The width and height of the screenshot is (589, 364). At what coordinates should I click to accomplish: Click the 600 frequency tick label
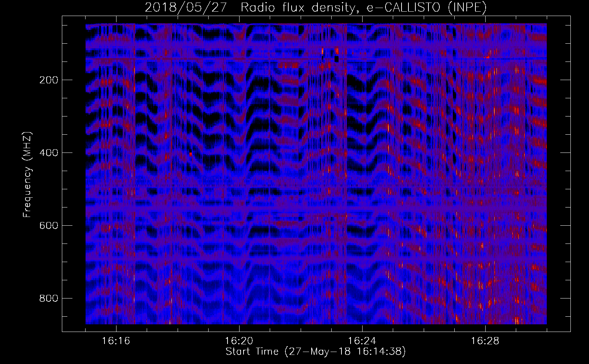[49, 226]
